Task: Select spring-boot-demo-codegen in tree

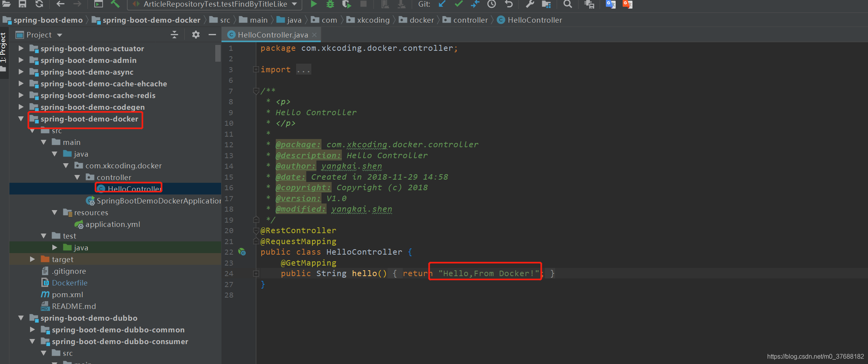Action: pyautogui.click(x=93, y=107)
